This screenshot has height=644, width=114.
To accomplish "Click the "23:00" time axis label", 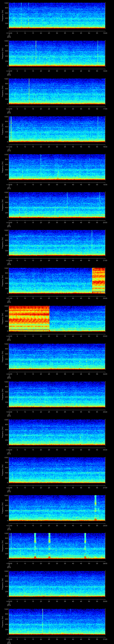I will coord(105,336).
